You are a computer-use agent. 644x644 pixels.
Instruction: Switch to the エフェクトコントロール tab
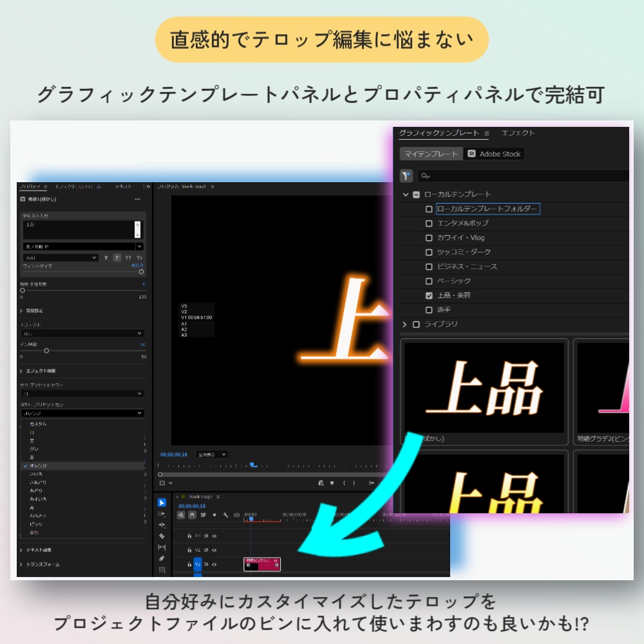click(78, 187)
